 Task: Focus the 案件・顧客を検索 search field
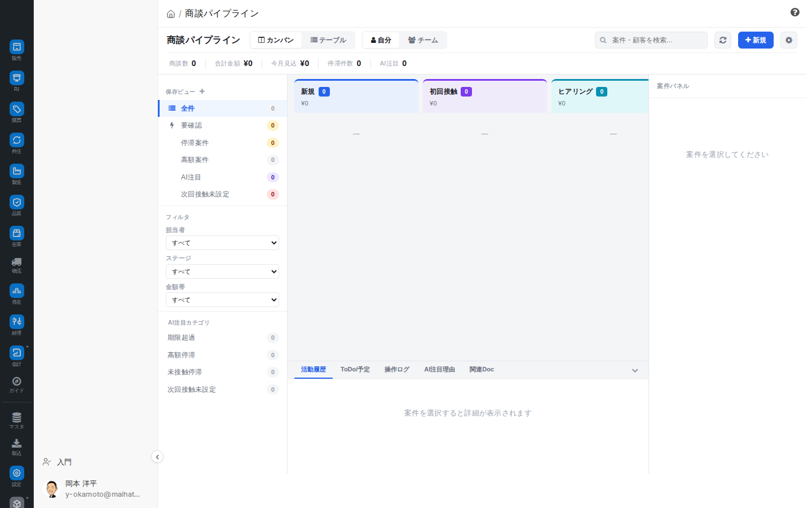[651, 40]
